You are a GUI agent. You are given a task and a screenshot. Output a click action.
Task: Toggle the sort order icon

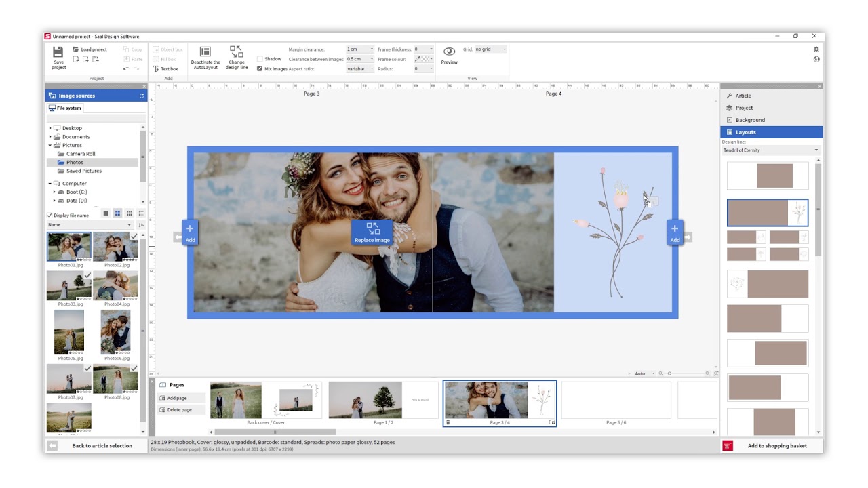[140, 225]
